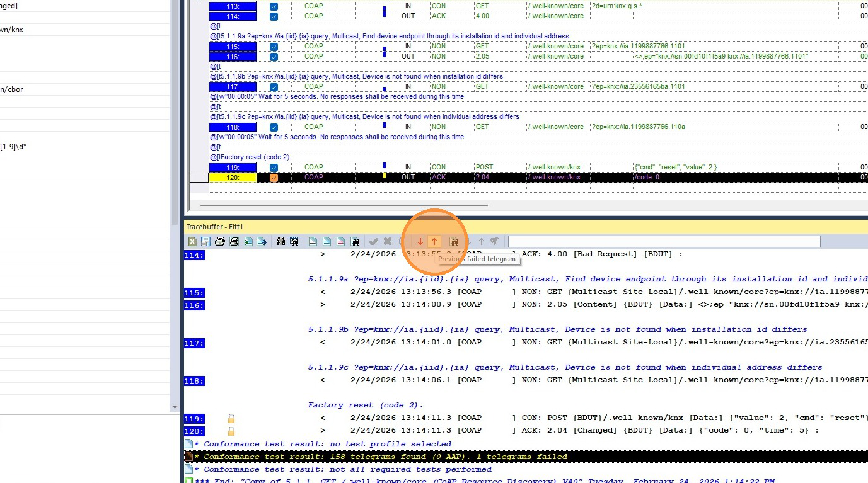
Task: Click the binoculars-with-grid search icon
Action: coord(294,241)
